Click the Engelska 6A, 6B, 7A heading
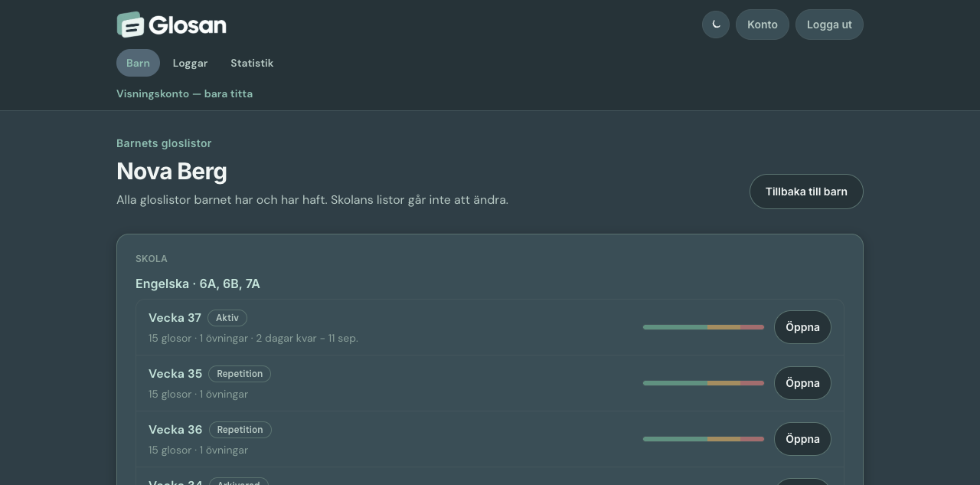This screenshot has height=485, width=980. tap(198, 284)
